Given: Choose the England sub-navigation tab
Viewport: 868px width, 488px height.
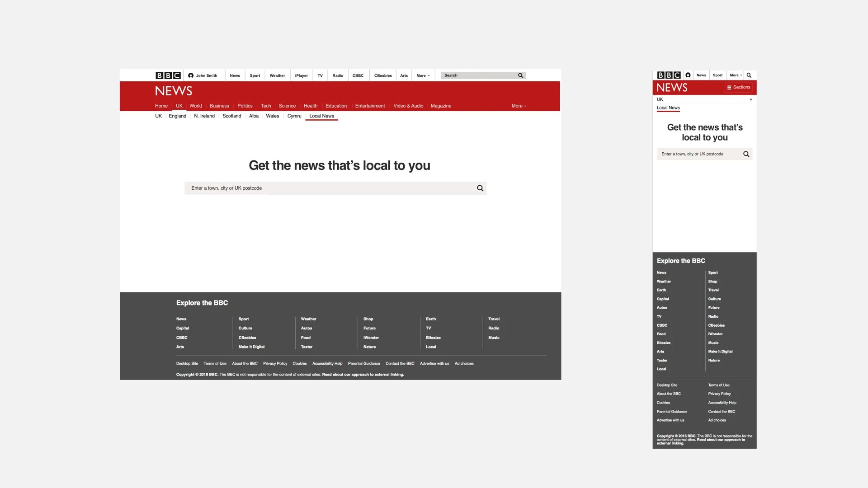Looking at the screenshot, I should pos(178,116).
